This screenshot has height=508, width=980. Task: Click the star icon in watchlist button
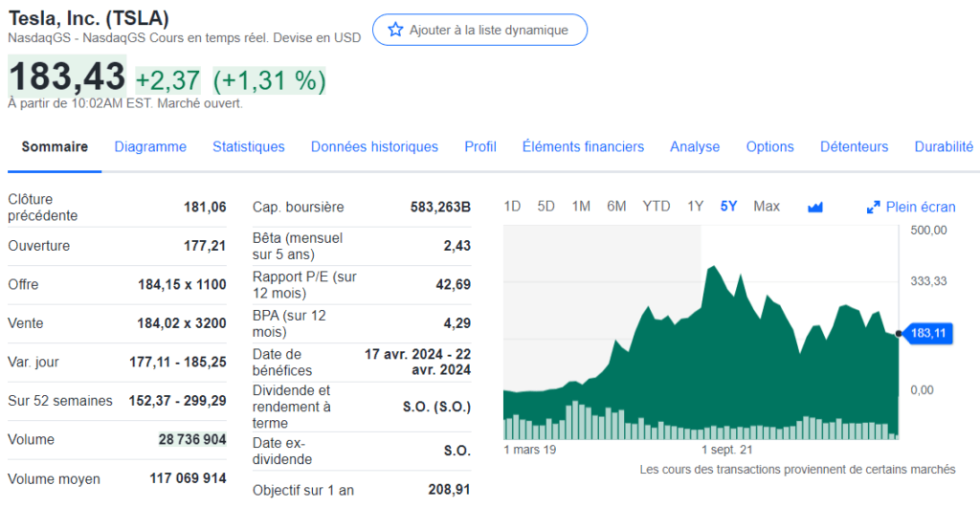(x=395, y=30)
